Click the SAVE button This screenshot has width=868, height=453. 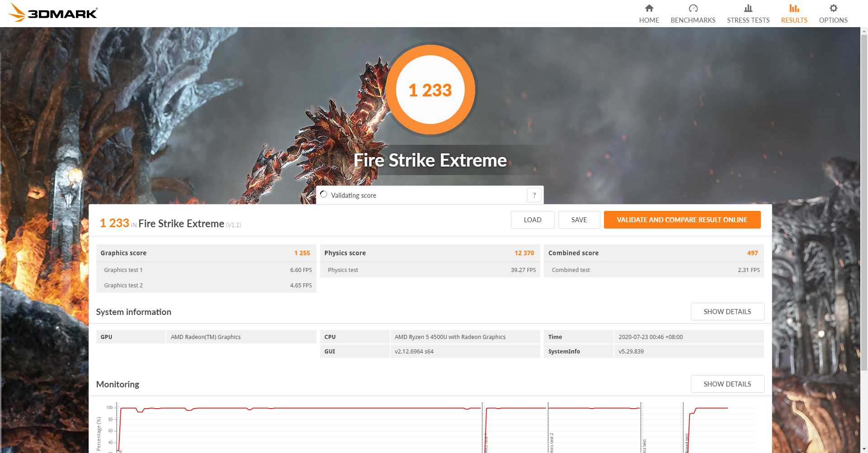(x=579, y=220)
